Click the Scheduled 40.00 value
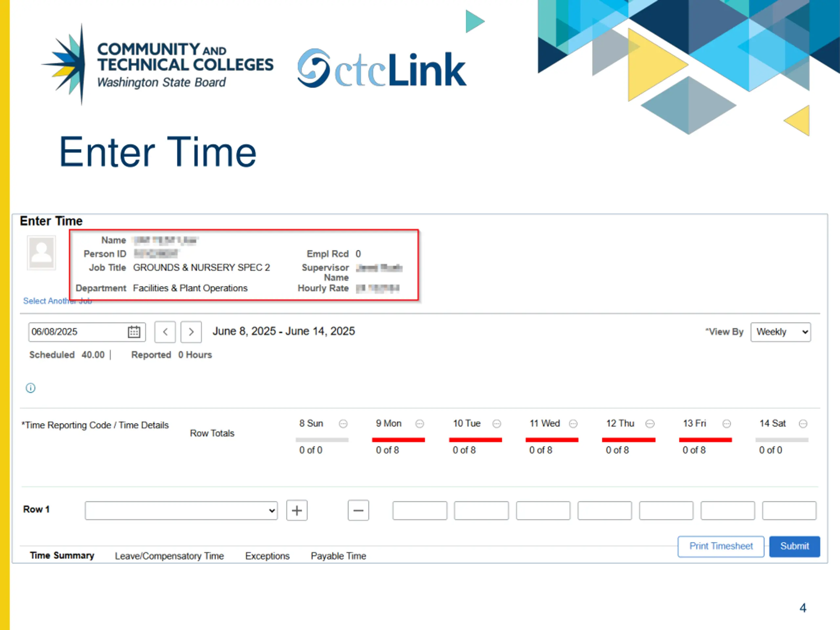 93,355
